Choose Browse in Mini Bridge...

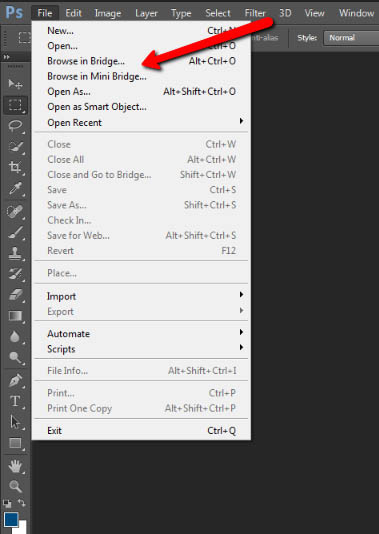point(141,76)
